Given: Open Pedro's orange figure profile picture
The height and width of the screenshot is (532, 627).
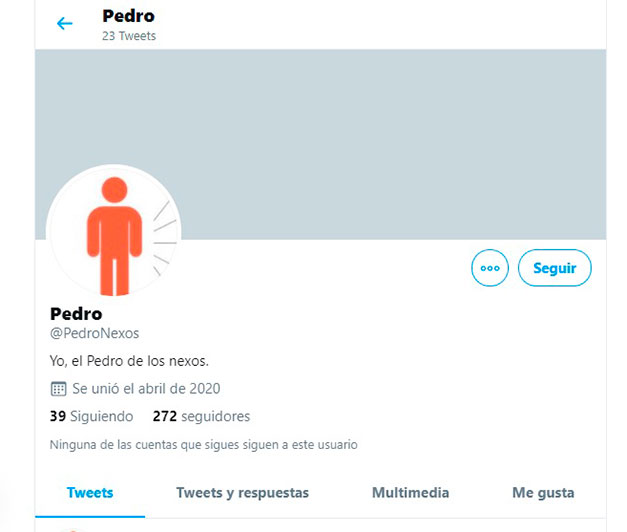Looking at the screenshot, I should click(x=114, y=232).
